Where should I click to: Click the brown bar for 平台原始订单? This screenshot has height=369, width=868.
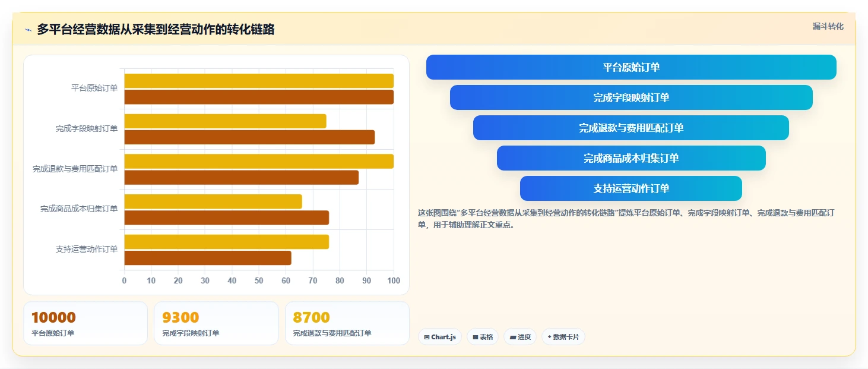(259, 97)
